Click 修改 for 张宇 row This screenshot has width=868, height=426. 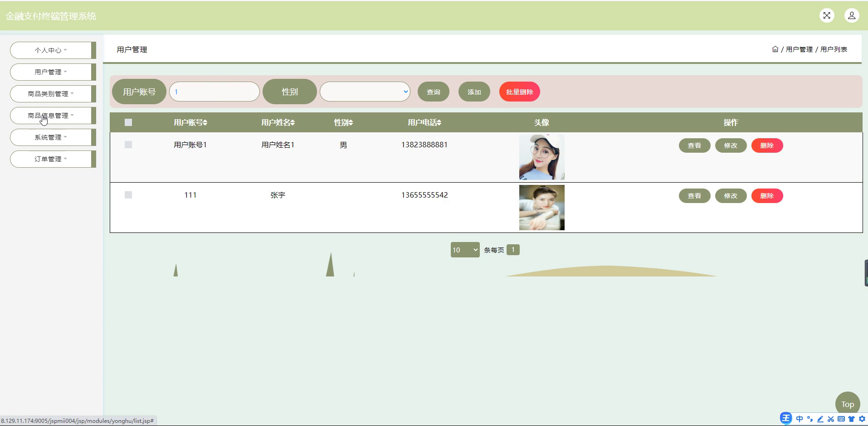(731, 196)
